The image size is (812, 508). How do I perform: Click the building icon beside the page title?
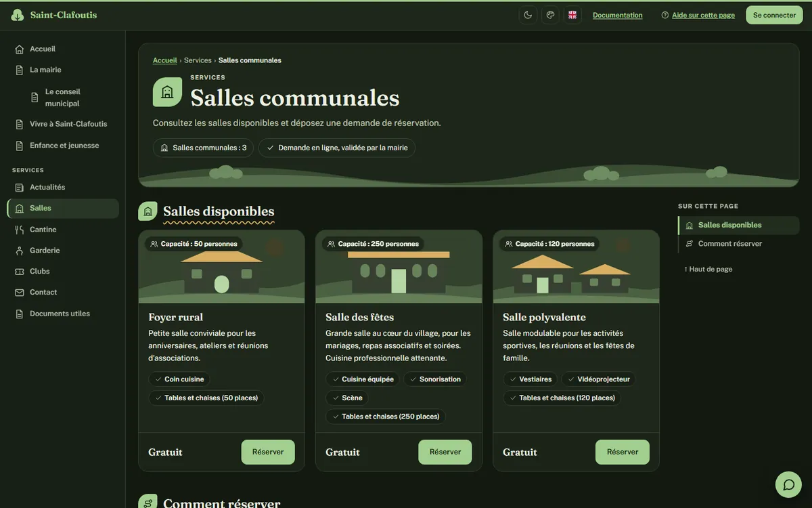pos(167,92)
